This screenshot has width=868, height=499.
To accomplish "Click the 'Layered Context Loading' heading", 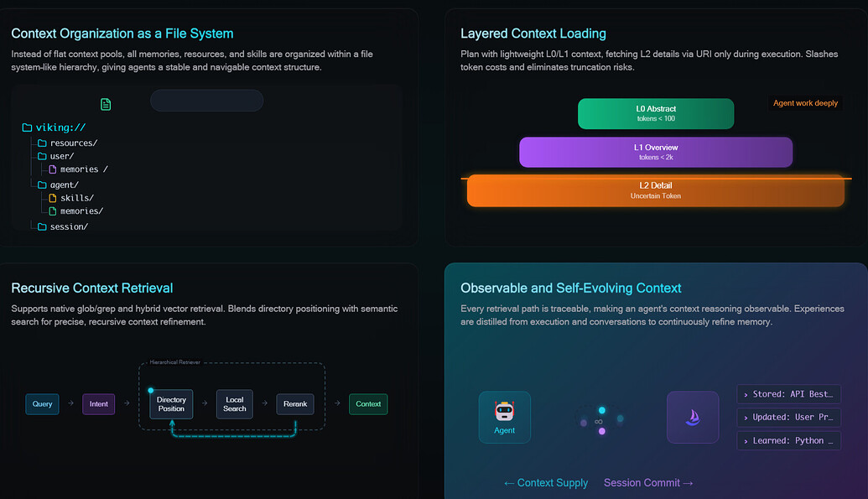I will point(533,34).
